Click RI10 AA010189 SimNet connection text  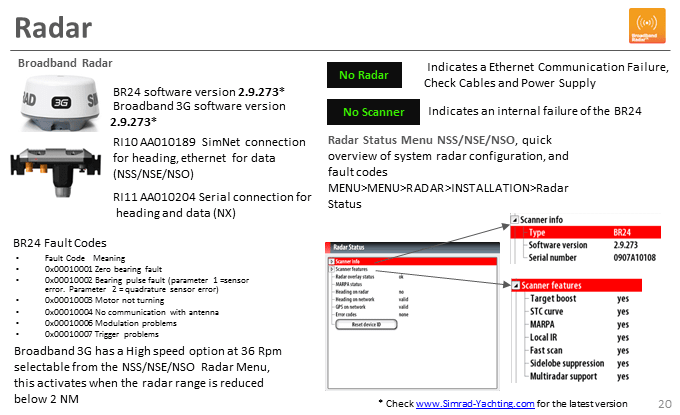click(209, 158)
